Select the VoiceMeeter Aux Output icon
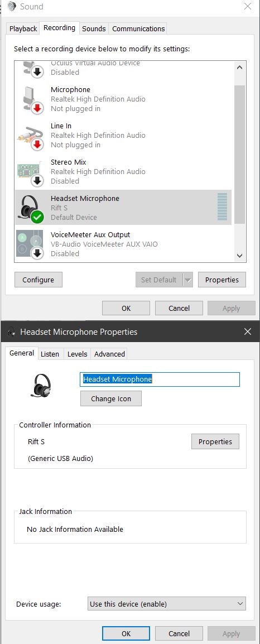260x644 pixels. [30, 245]
